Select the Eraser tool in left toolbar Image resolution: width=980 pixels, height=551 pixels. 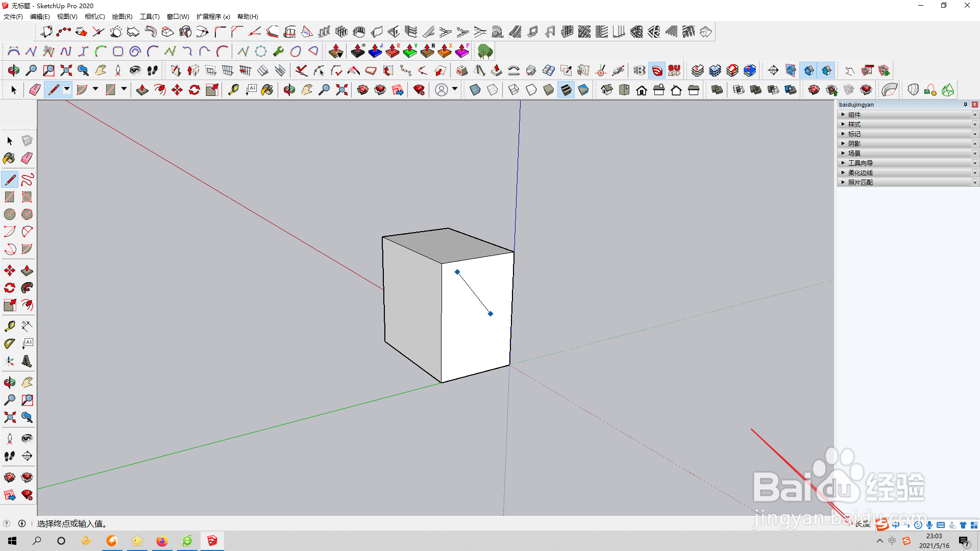27,158
